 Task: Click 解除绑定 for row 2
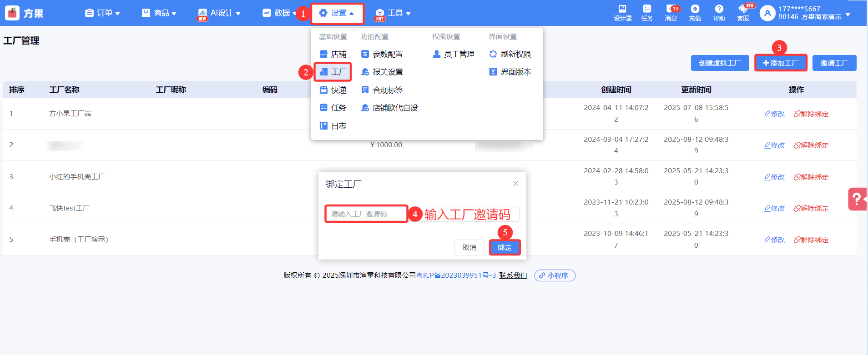coord(811,145)
